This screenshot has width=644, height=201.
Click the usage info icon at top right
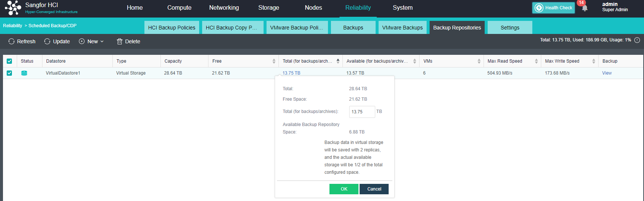coord(637,40)
